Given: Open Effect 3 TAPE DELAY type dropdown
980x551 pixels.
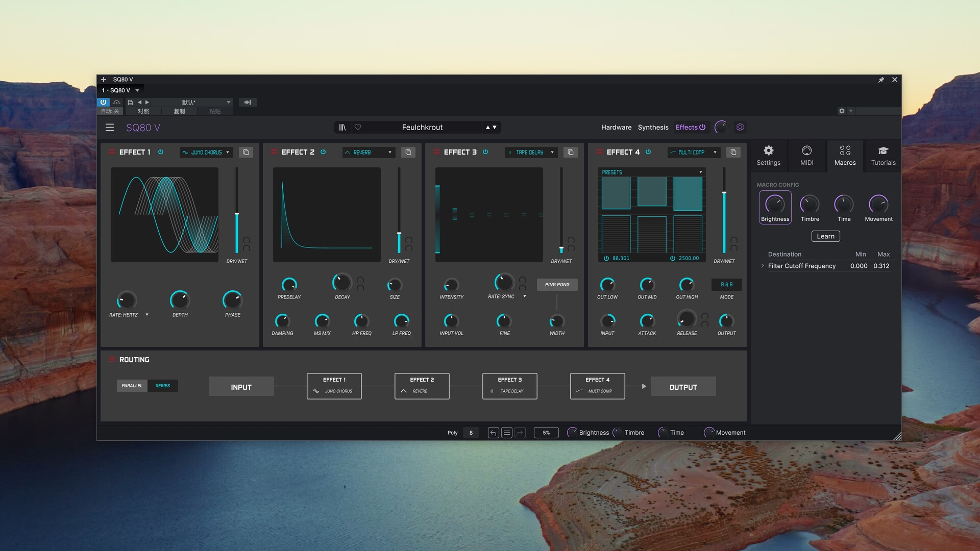Looking at the screenshot, I should (x=531, y=152).
